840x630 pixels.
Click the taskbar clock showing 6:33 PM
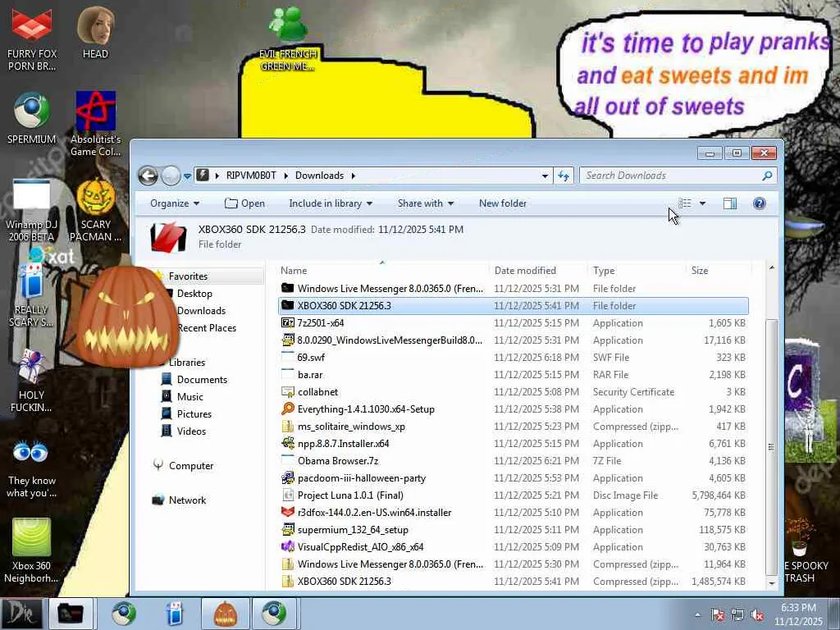pos(798,614)
